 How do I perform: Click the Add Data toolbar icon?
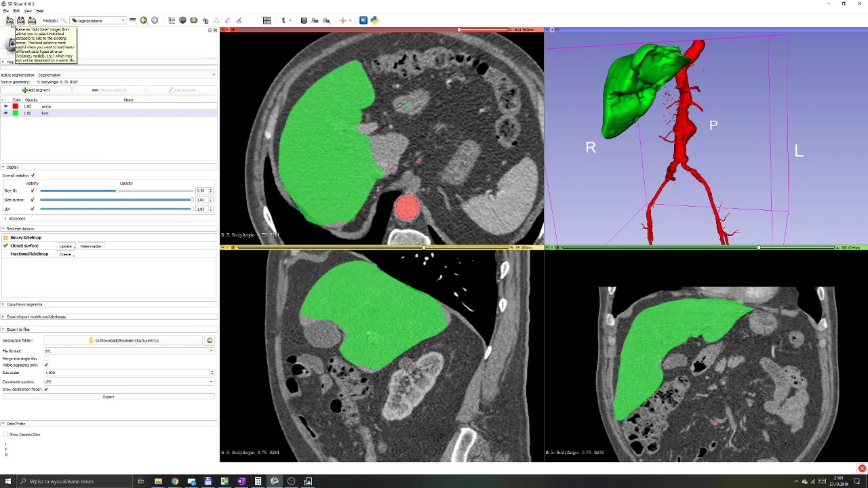pos(9,20)
